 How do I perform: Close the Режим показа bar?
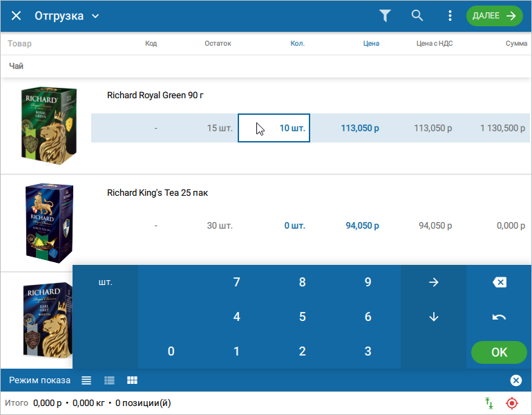point(515,380)
